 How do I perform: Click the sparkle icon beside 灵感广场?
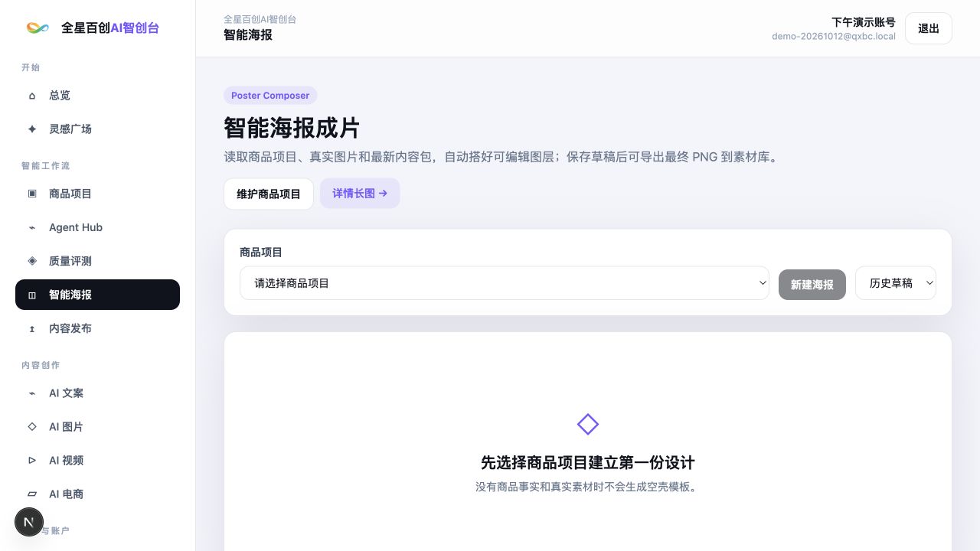(32, 129)
